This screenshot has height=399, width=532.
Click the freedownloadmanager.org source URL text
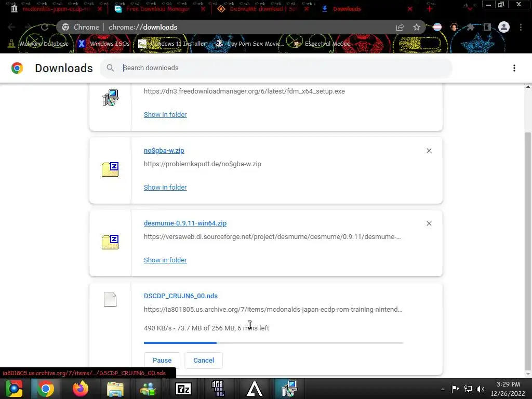coord(244,91)
